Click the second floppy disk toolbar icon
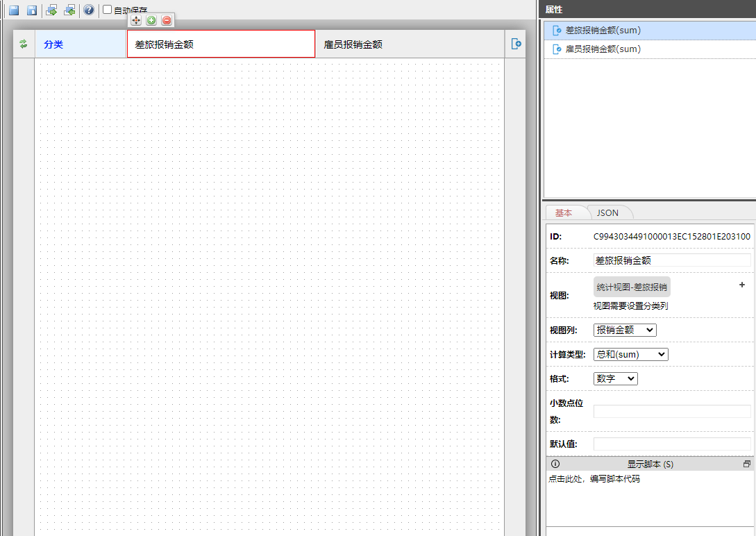This screenshot has height=536, width=756. click(x=32, y=10)
